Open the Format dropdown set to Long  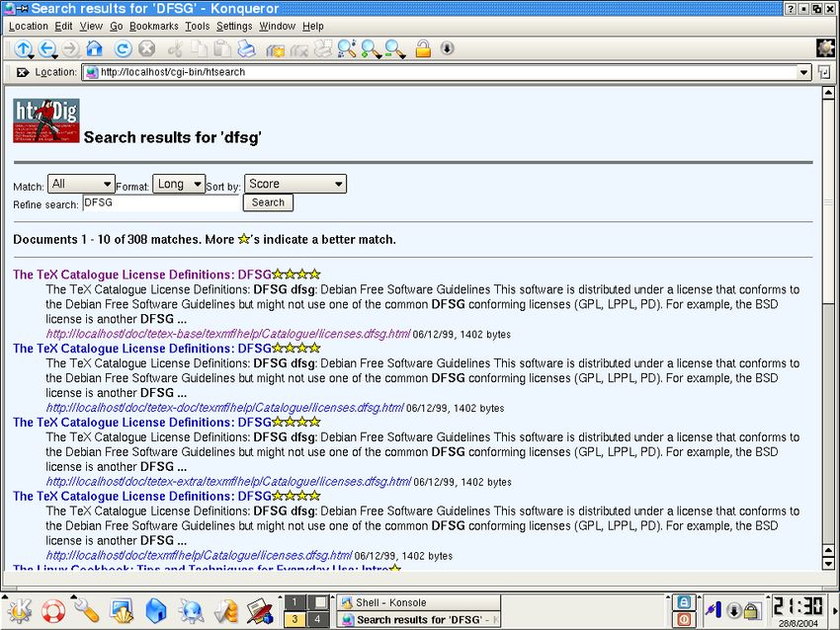pyautogui.click(x=178, y=184)
